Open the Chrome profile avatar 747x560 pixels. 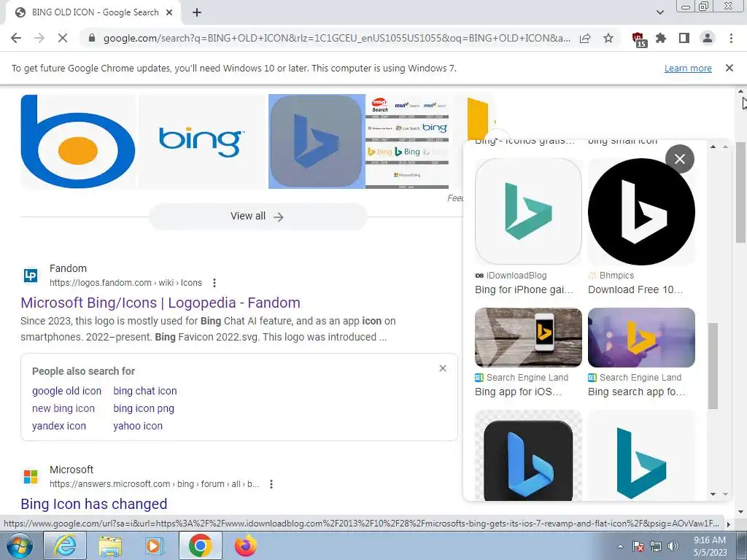pyautogui.click(x=708, y=38)
